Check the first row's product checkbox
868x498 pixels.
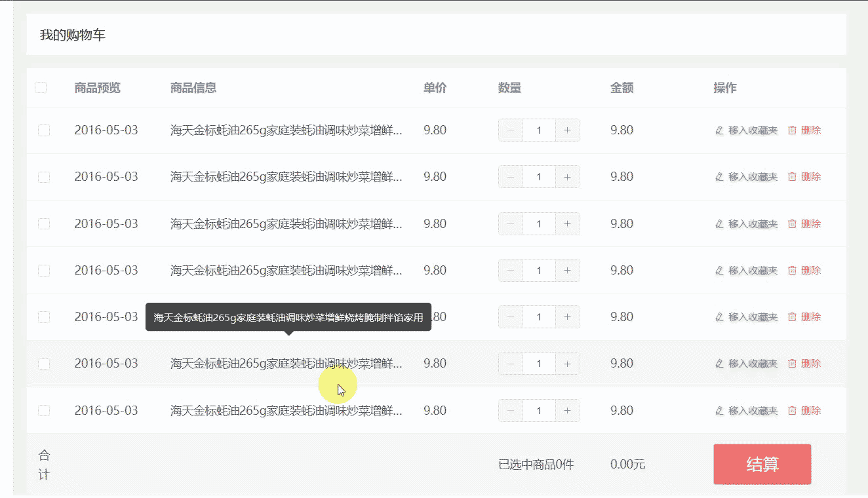pyautogui.click(x=44, y=130)
